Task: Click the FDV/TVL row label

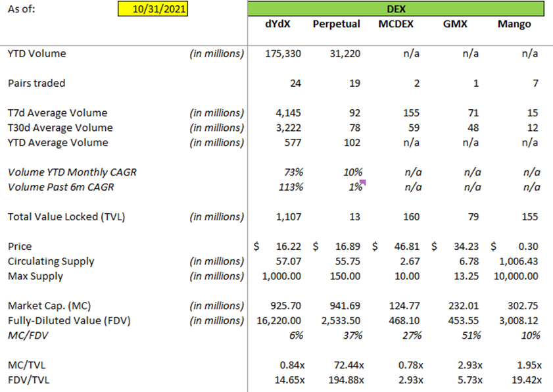Action: [x=28, y=380]
